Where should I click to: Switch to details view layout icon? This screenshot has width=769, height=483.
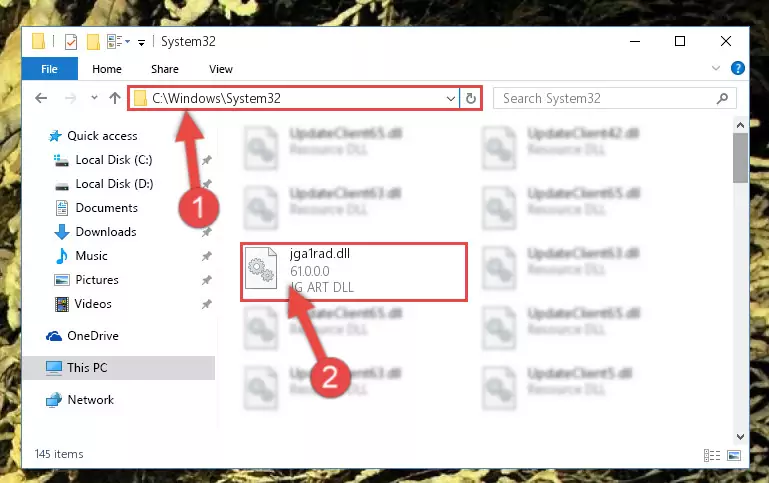click(x=712, y=455)
